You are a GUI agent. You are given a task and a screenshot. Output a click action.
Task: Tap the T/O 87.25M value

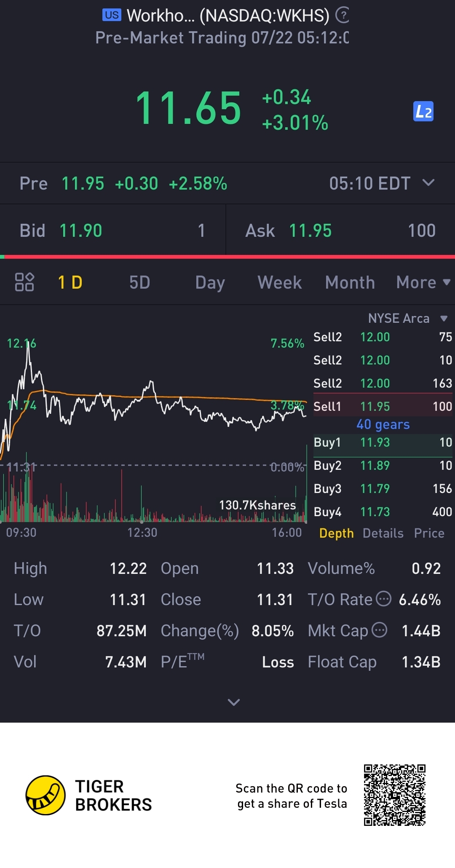click(x=121, y=631)
